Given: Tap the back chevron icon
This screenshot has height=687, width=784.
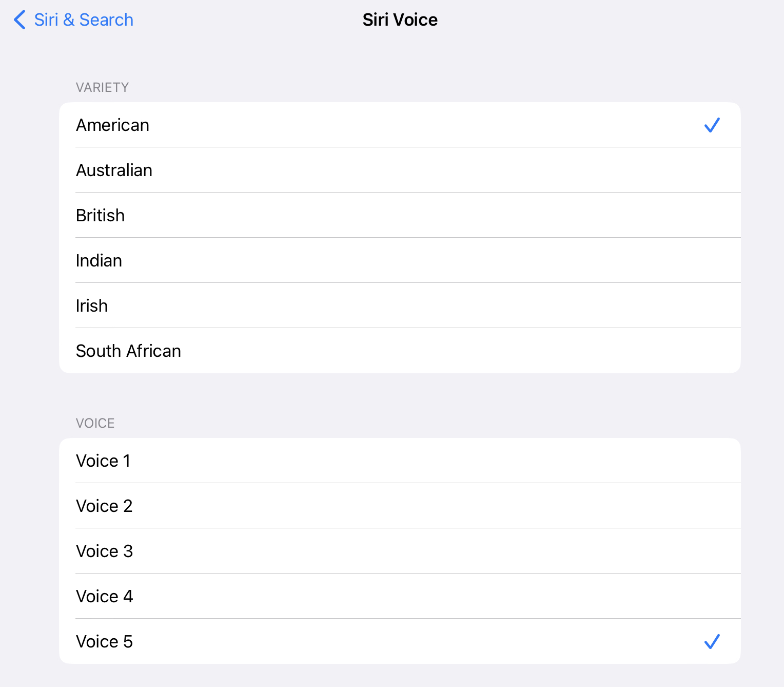Looking at the screenshot, I should tap(19, 20).
